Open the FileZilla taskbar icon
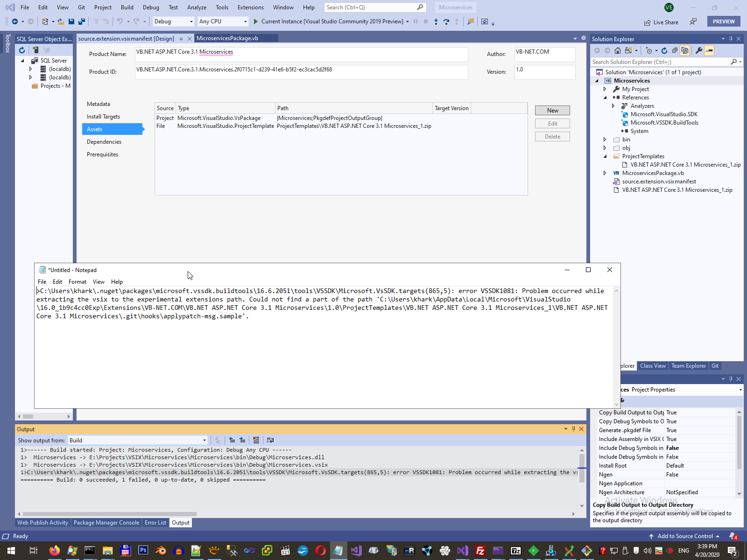 [480, 551]
